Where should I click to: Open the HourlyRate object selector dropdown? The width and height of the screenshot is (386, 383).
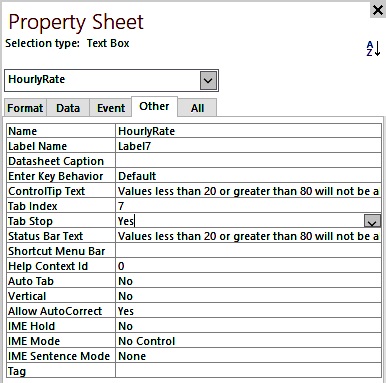point(208,81)
